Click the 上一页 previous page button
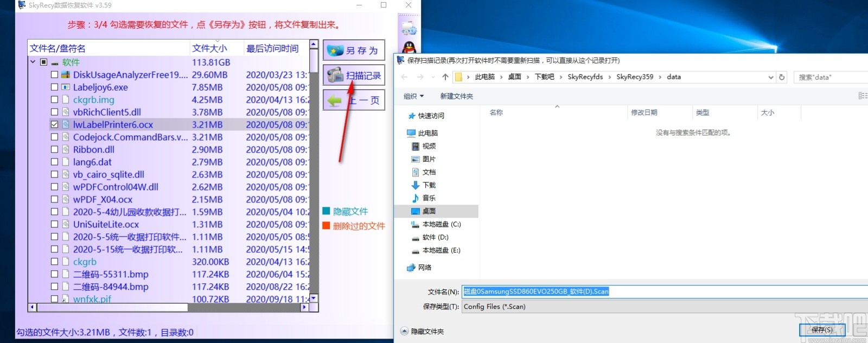Screen dimensions: 868x343 coord(354,100)
